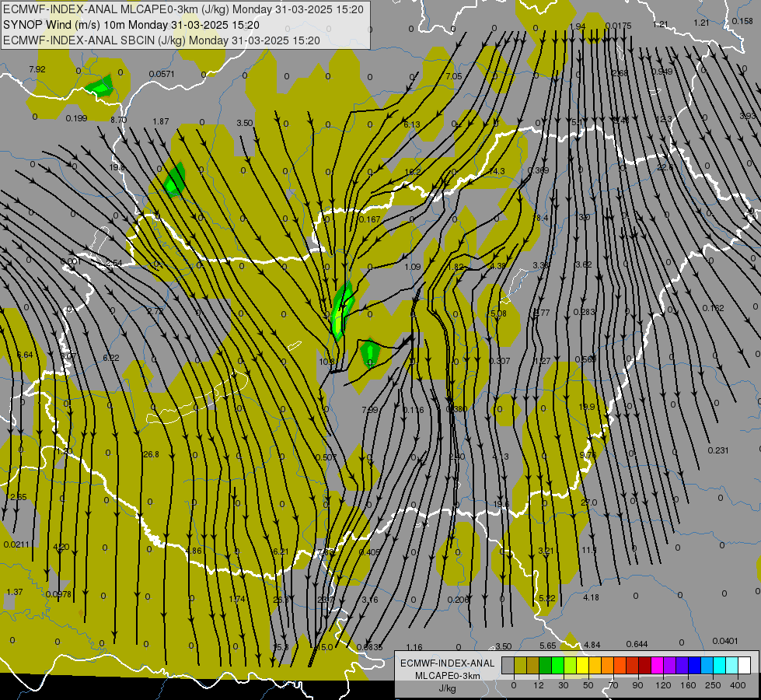Click the value '0.0175' on the map
The image size is (761, 700).
619,26
